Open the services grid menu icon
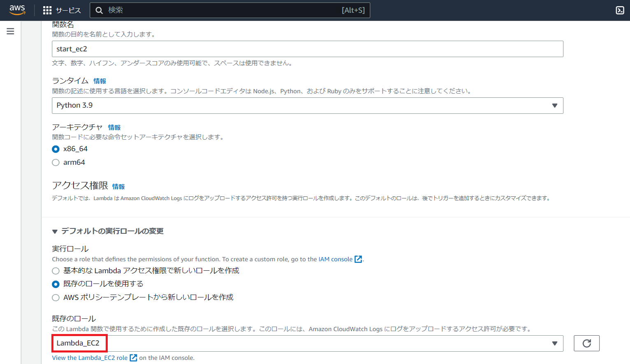The image size is (630, 364). 47,10
